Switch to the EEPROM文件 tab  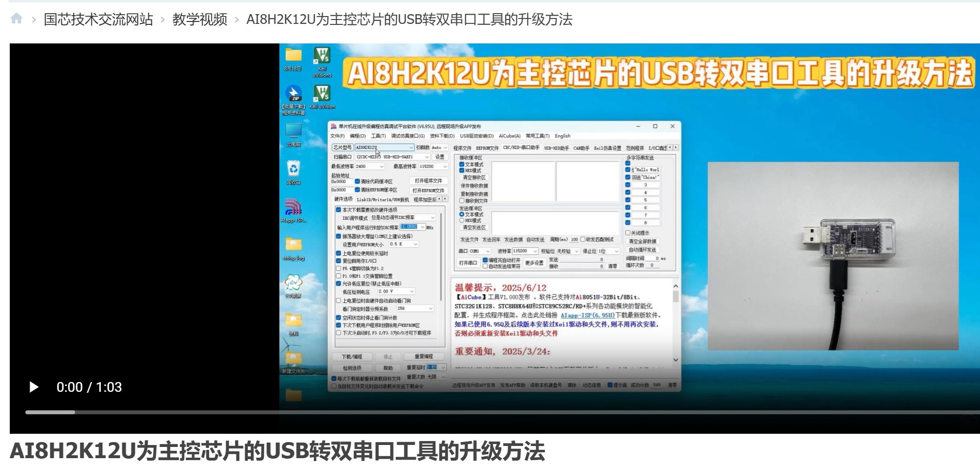(487, 148)
